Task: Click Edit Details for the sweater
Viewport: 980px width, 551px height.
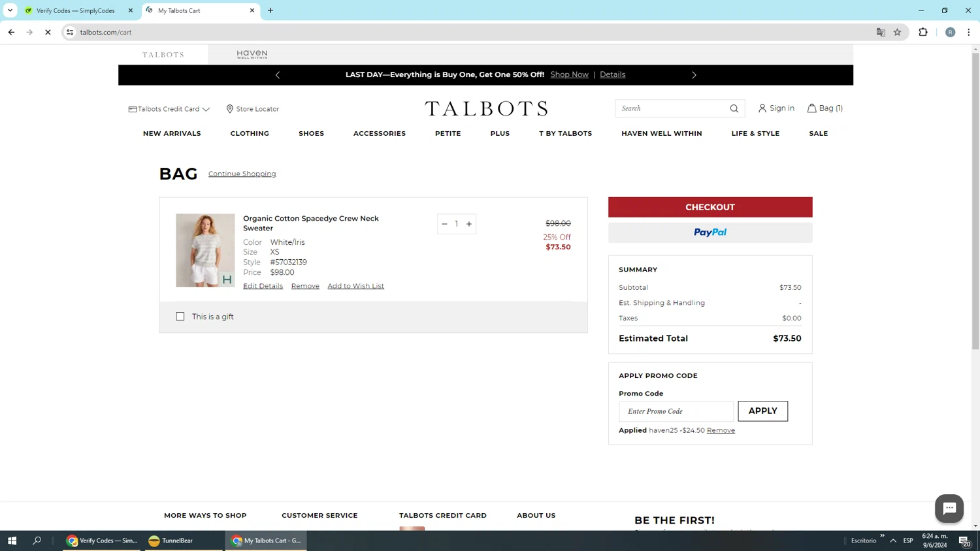Action: pyautogui.click(x=263, y=286)
